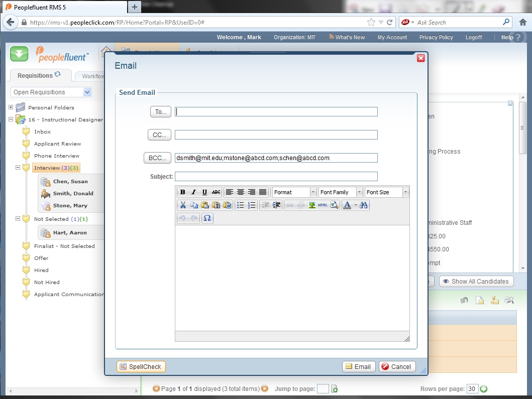Open the HTML source editor

tap(323, 205)
